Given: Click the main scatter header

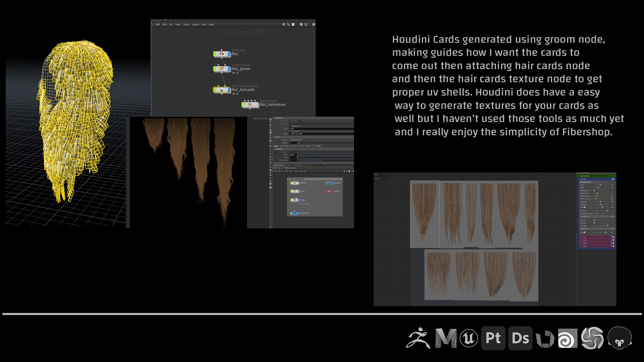Looking at the screenshot, I should tap(596, 176).
